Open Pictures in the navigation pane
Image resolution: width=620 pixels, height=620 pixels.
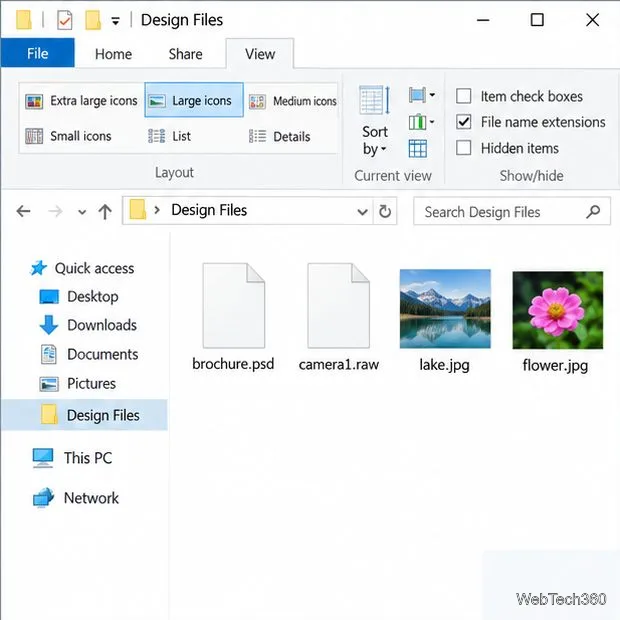click(x=78, y=384)
